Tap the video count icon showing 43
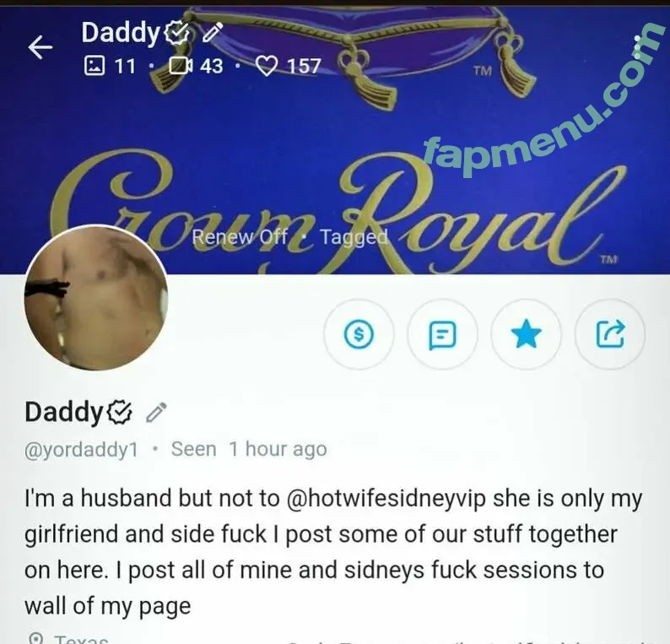The image size is (670, 644). (x=181, y=66)
